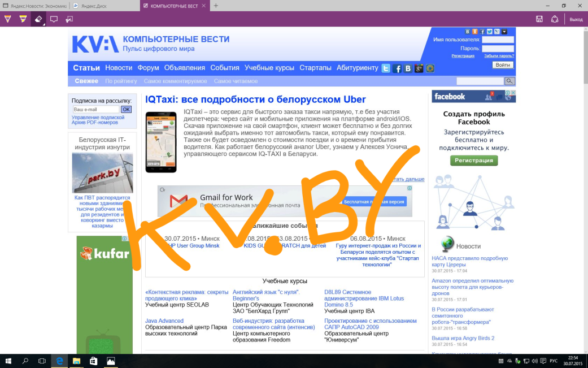
Task: Click the page vertical scrollbar thumb
Action: [585, 58]
